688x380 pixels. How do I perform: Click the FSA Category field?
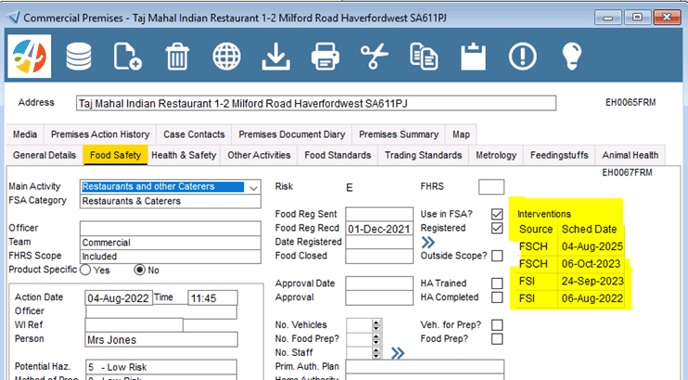pyautogui.click(x=170, y=201)
